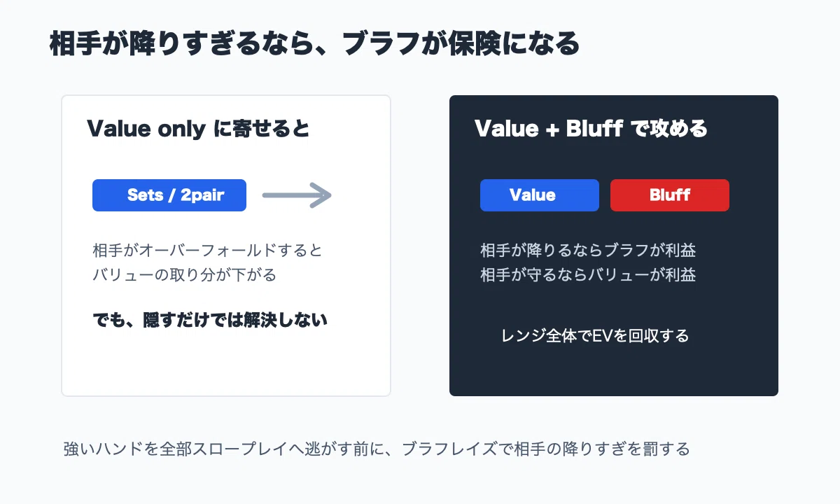This screenshot has width=840, height=504.
Task: Click the heading Value only に寄せると
Action: click(x=198, y=129)
